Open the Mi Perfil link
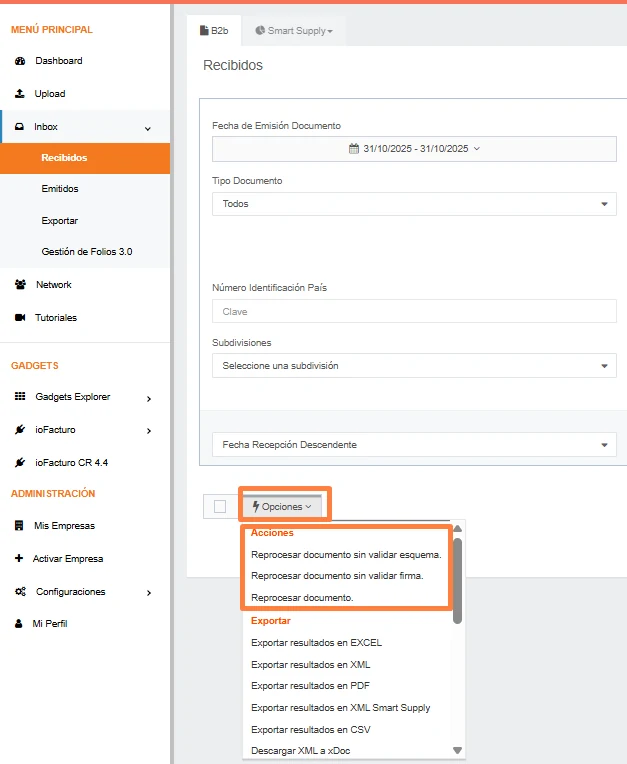 (50, 624)
